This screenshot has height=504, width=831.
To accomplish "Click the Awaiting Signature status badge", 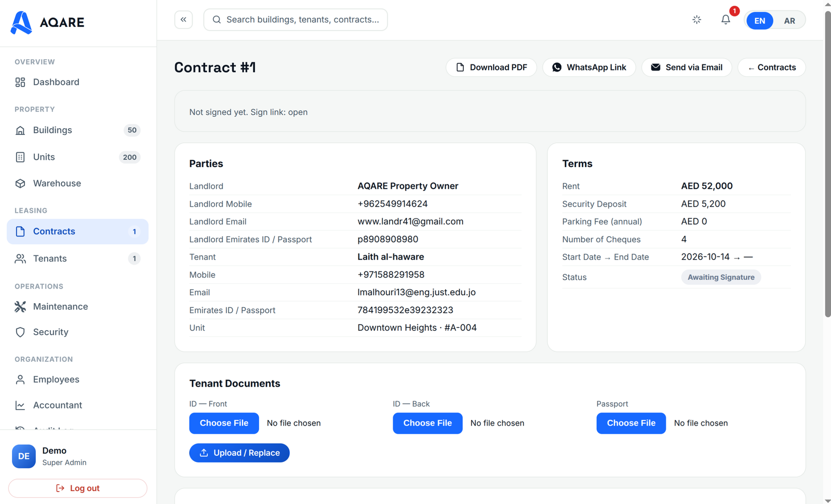I will (x=721, y=277).
